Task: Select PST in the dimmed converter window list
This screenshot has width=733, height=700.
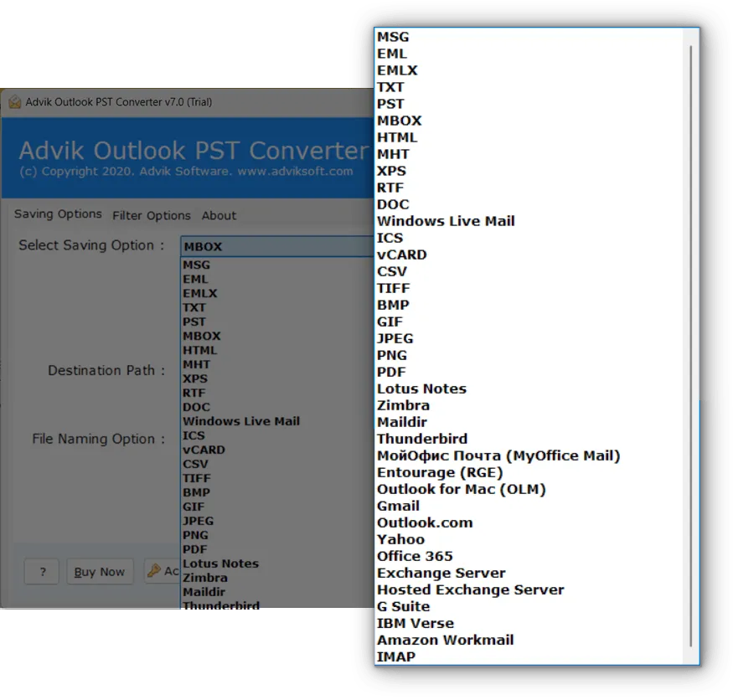Action: [194, 322]
